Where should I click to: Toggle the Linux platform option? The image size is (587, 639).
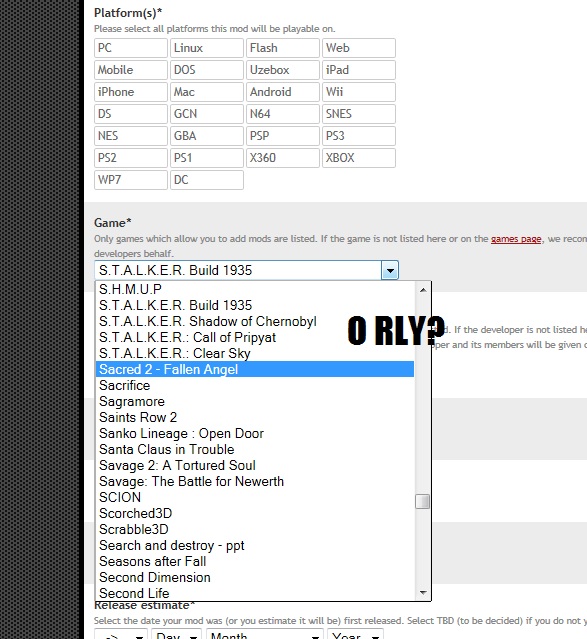pyautogui.click(x=207, y=48)
